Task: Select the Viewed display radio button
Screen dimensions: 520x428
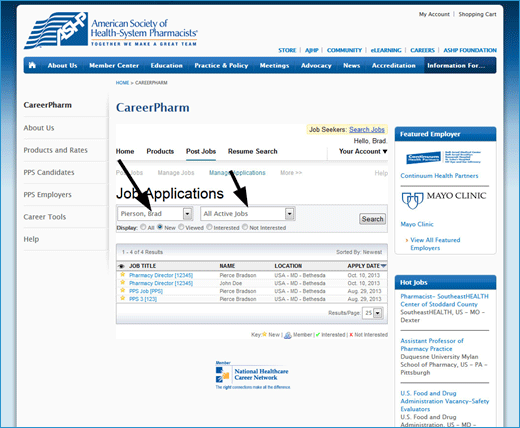Action: point(181,227)
